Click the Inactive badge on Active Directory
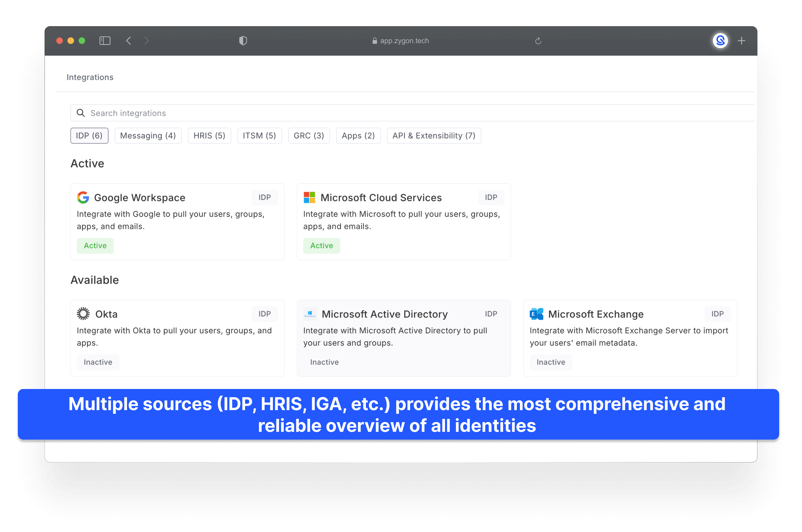 (324, 362)
